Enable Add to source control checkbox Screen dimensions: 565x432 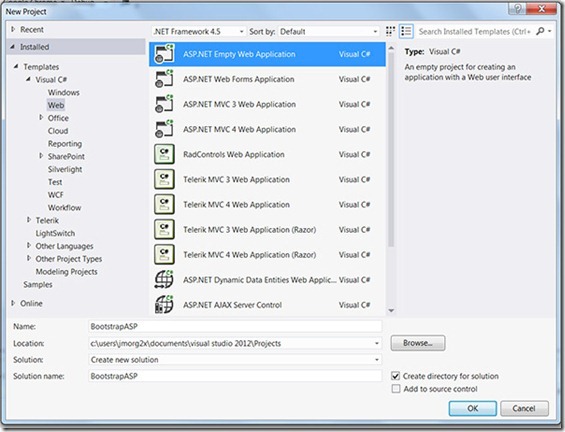point(396,389)
